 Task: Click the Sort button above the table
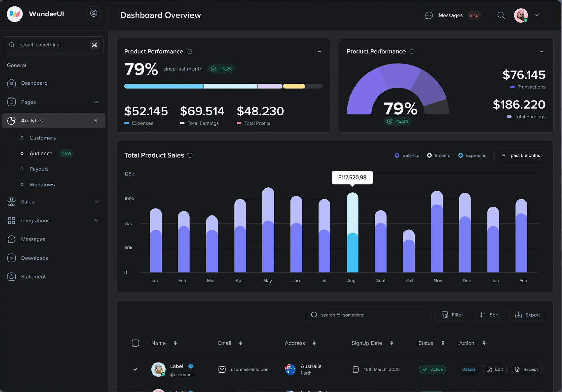pos(489,315)
